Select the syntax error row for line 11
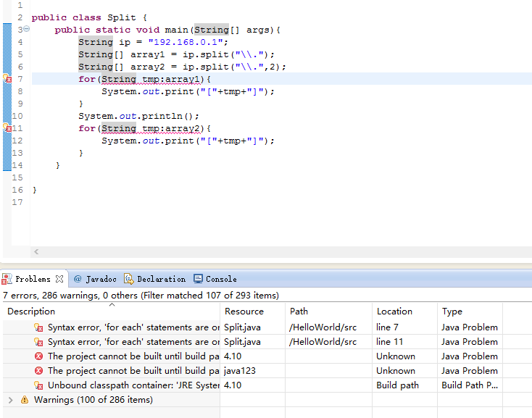The height and width of the screenshot is (418, 532). [x=252, y=342]
